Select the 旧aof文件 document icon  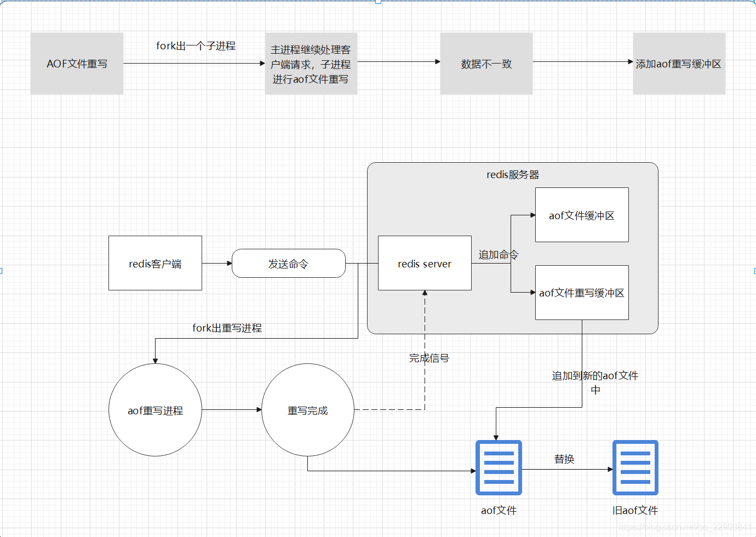(x=635, y=467)
